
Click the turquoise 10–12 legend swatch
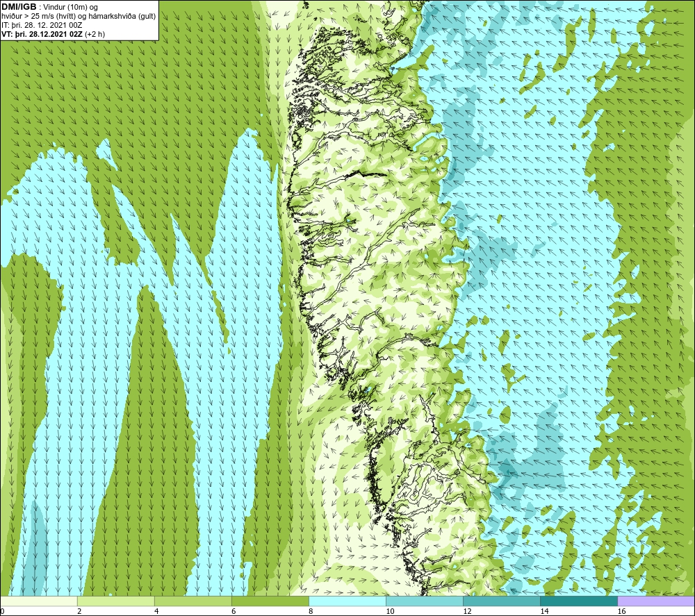tap(424, 601)
